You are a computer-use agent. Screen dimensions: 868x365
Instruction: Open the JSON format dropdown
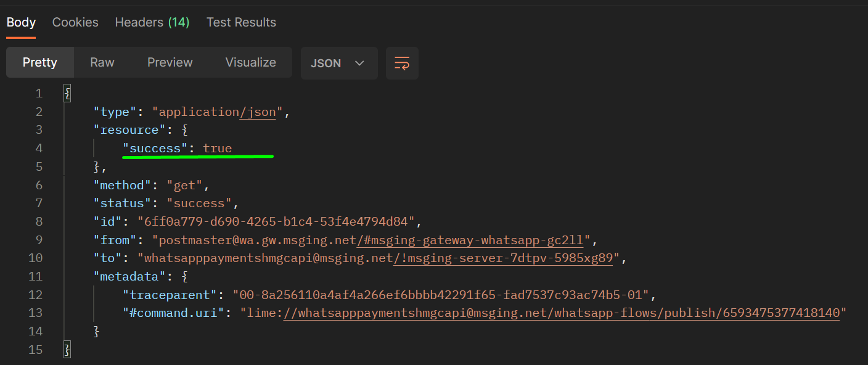pyautogui.click(x=339, y=63)
